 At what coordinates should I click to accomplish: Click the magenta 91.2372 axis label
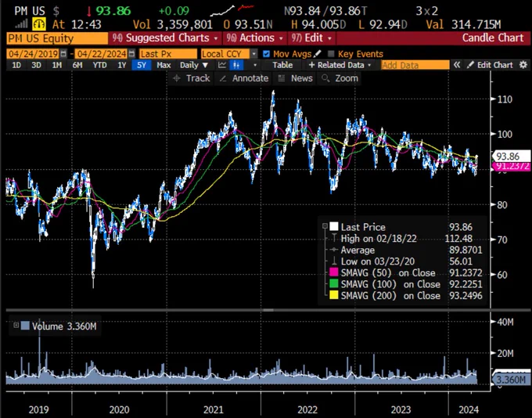512,167
